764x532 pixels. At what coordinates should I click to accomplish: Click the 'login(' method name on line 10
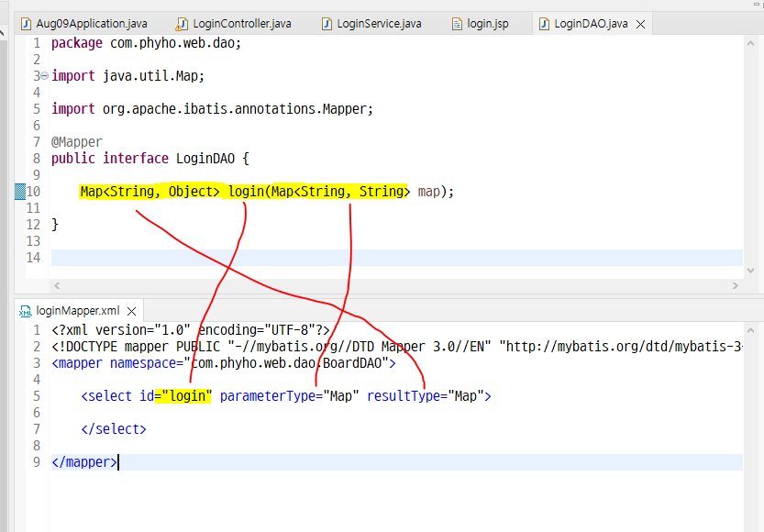click(249, 192)
